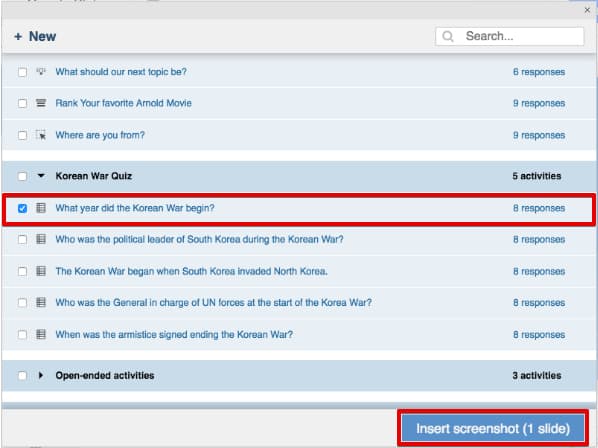Open the 6 responses link for next topic

click(x=539, y=72)
